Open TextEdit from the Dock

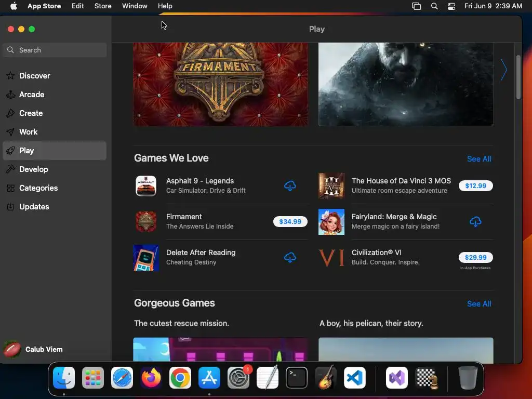click(268, 378)
